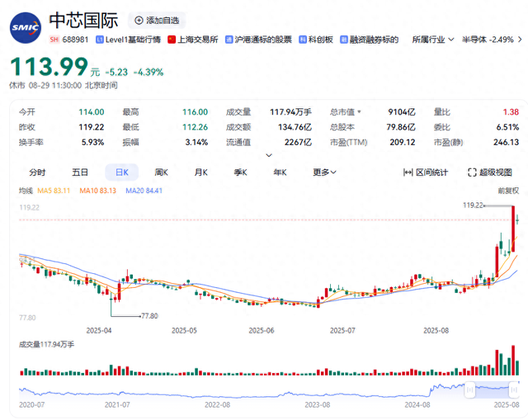Screen dimensions: 528x420
Task: Click the MA20 84.41 indicator label
Action: click(x=144, y=191)
